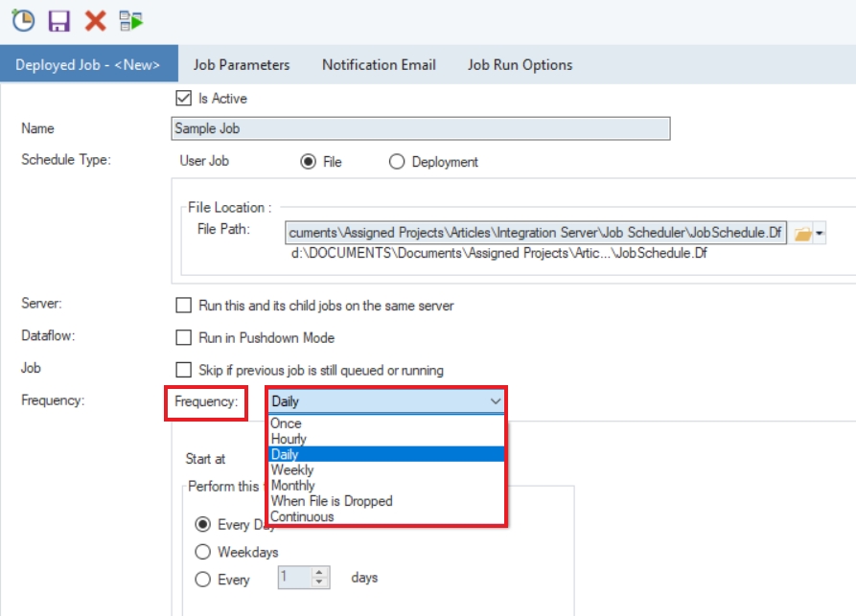Screen dimensions: 856x616
Task: Check Skip if previous job is still running
Action: click(184, 370)
